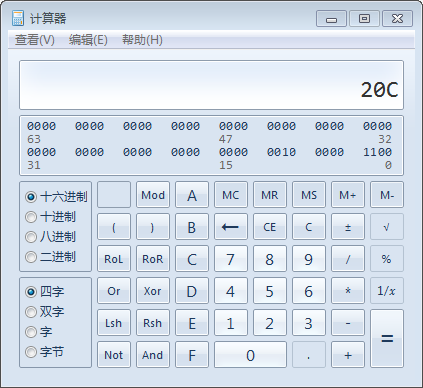Toggle sign with ± button
423x388 pixels.
click(x=348, y=227)
